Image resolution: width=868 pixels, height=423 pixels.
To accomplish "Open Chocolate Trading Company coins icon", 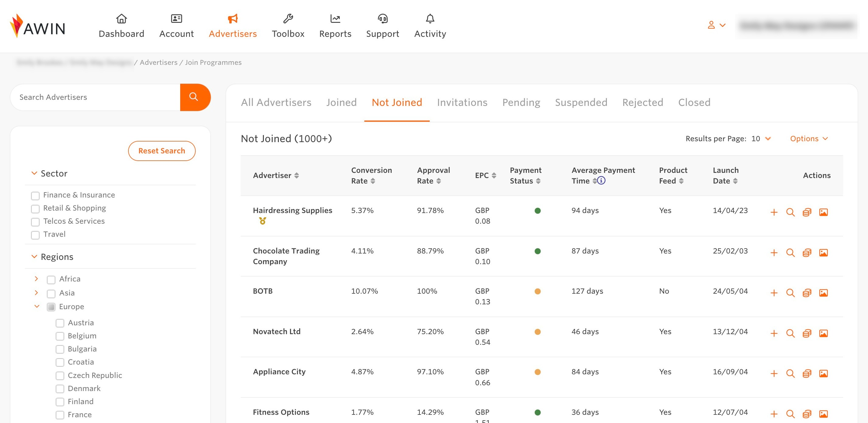I will [807, 253].
